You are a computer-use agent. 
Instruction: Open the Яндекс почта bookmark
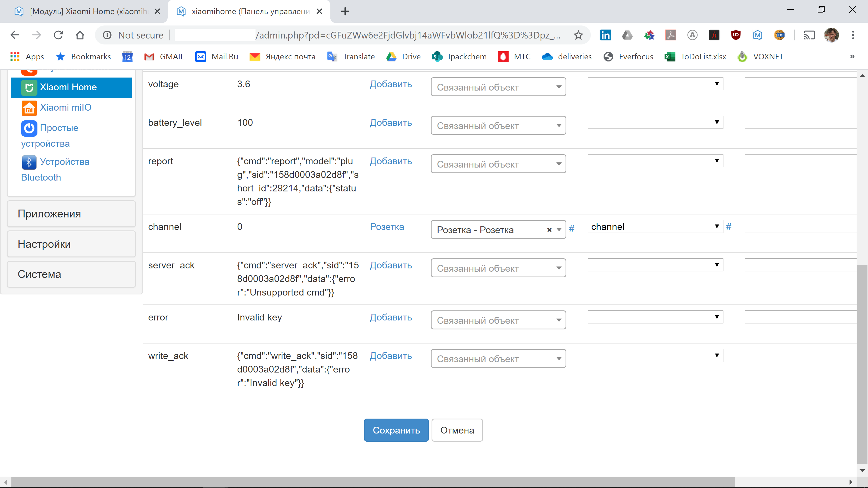tap(282, 57)
